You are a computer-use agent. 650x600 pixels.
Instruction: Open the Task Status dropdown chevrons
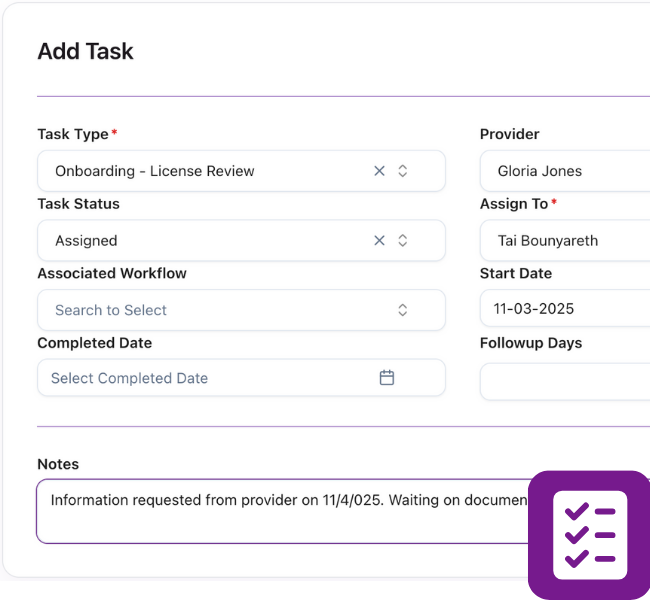[x=403, y=240]
